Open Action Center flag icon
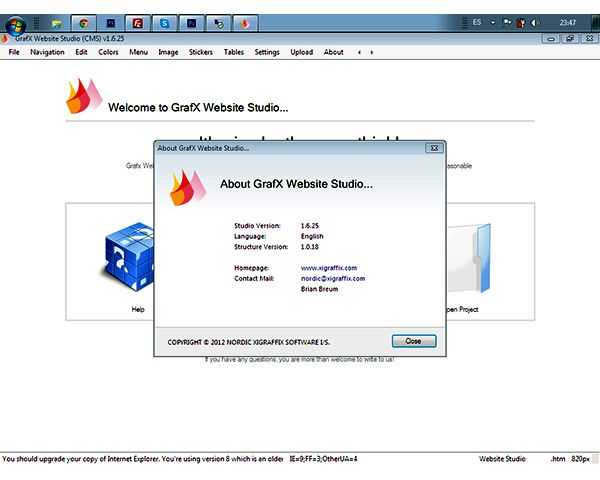Image resolution: width=600 pixels, height=480 pixels. click(507, 23)
